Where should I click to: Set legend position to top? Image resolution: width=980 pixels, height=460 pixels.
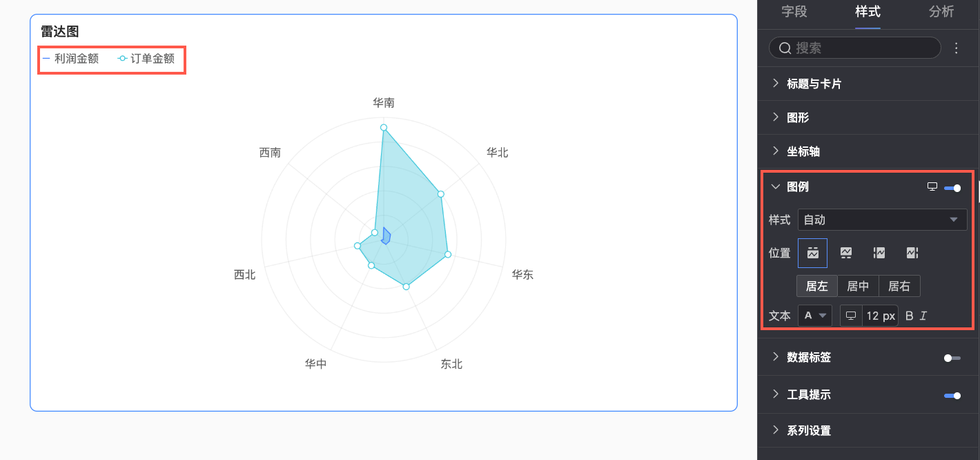tap(812, 253)
